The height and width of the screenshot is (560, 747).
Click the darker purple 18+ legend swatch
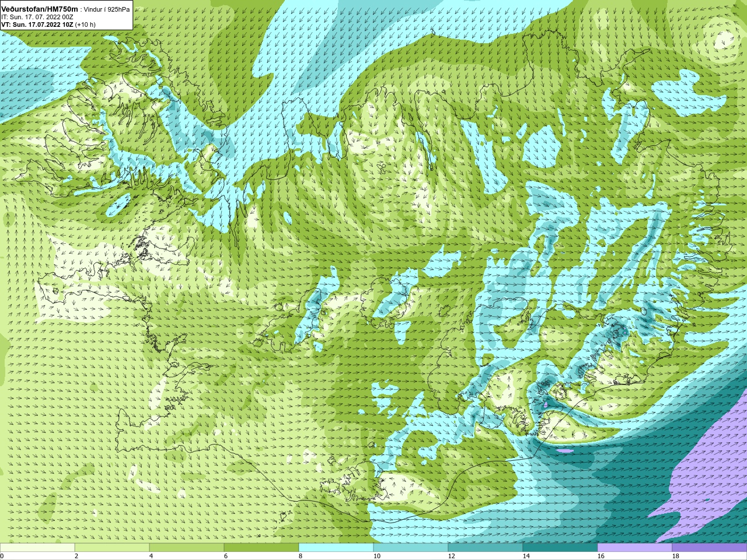pos(710,548)
